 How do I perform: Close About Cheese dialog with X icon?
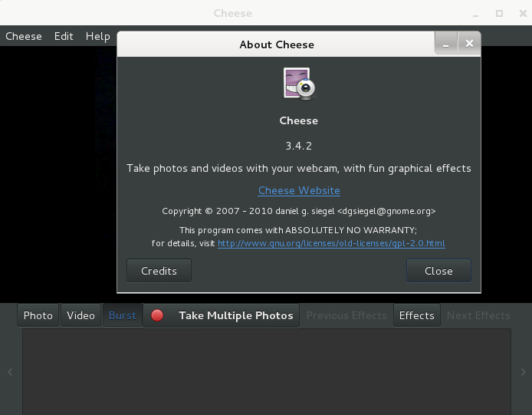[469, 44]
